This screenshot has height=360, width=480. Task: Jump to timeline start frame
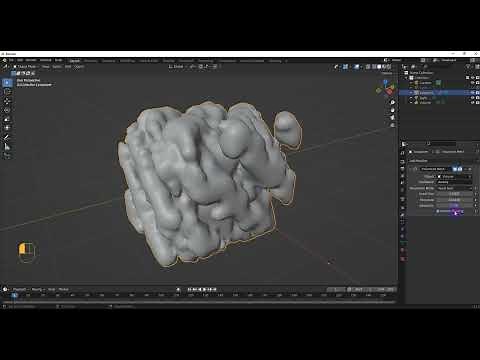click(x=189, y=289)
